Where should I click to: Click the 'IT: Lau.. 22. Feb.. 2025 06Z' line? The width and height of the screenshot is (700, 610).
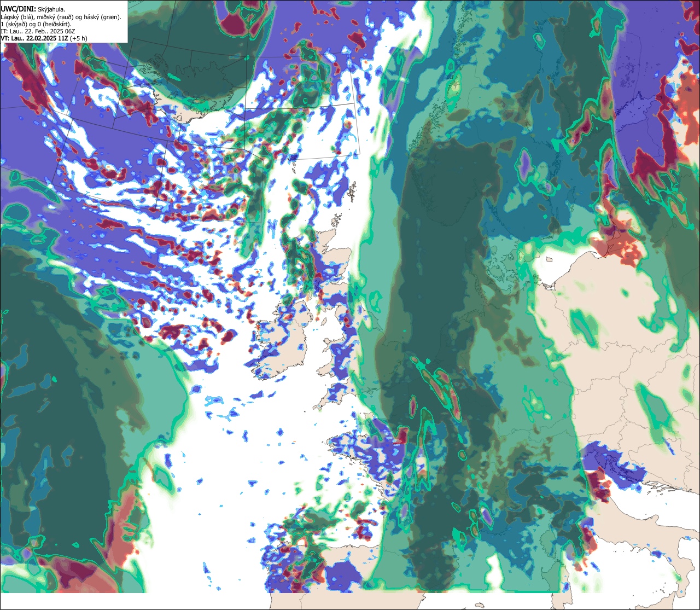38,31
